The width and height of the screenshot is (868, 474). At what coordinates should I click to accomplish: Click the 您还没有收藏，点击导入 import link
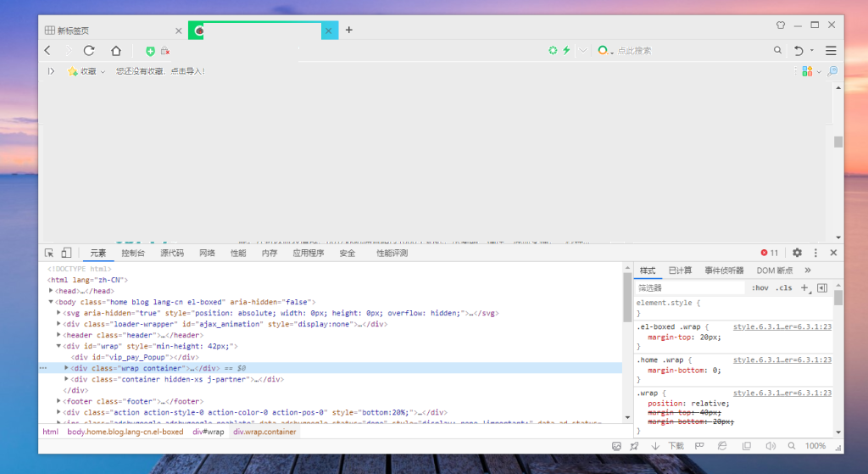coord(160,71)
